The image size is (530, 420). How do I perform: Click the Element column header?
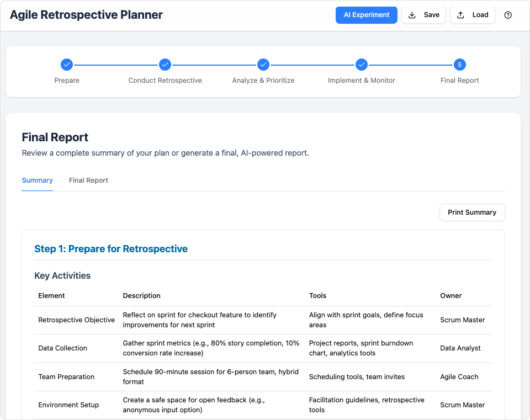pyautogui.click(x=51, y=296)
